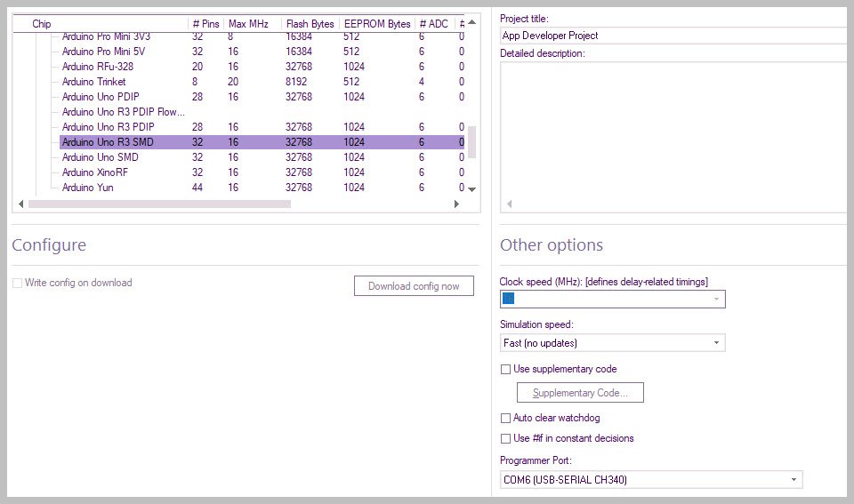Viewport: 854px width, 504px height.
Task: Enable Use supplementary code checkbox
Action: pos(505,370)
